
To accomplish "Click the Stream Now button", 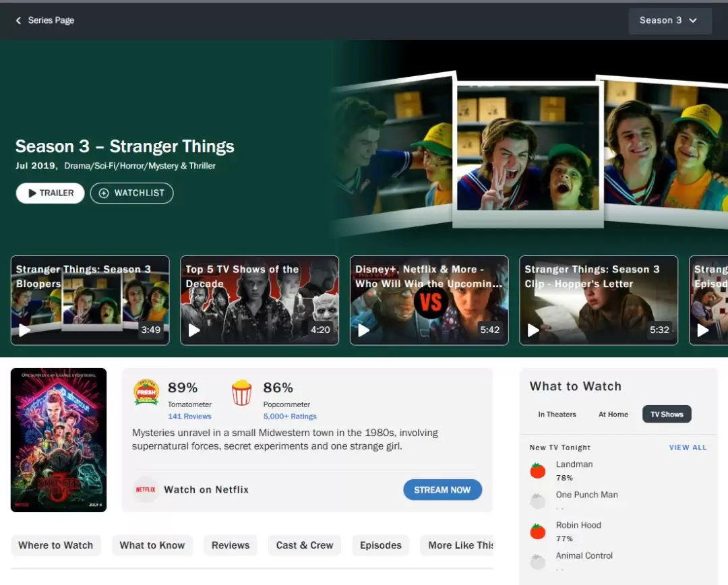I will (442, 490).
